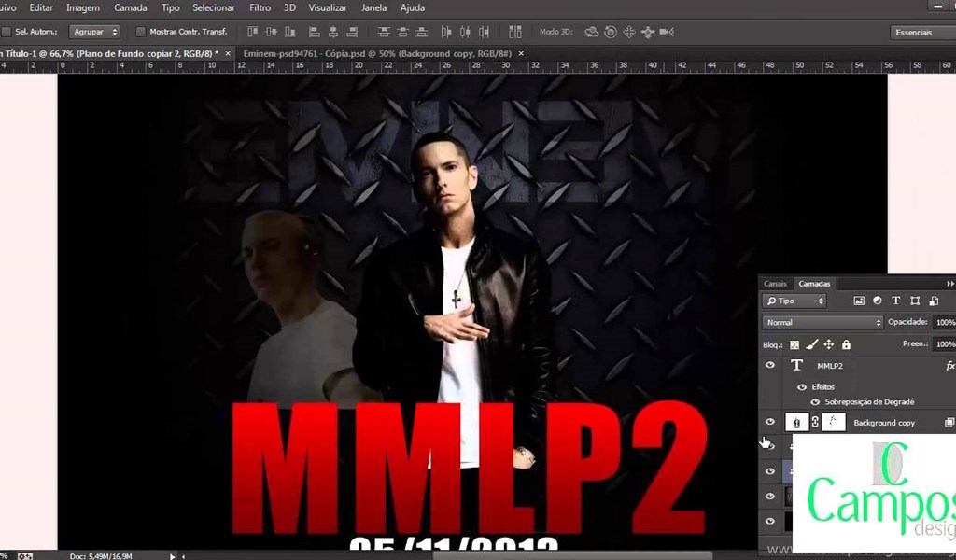The image size is (956, 560).
Task: Switch to the Canais tab
Action: pyautogui.click(x=776, y=284)
